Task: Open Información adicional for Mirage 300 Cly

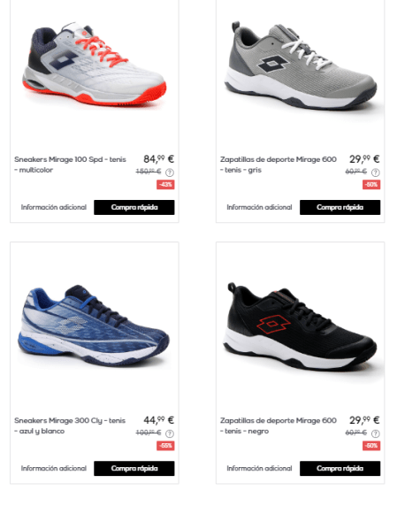Action: coord(54,468)
